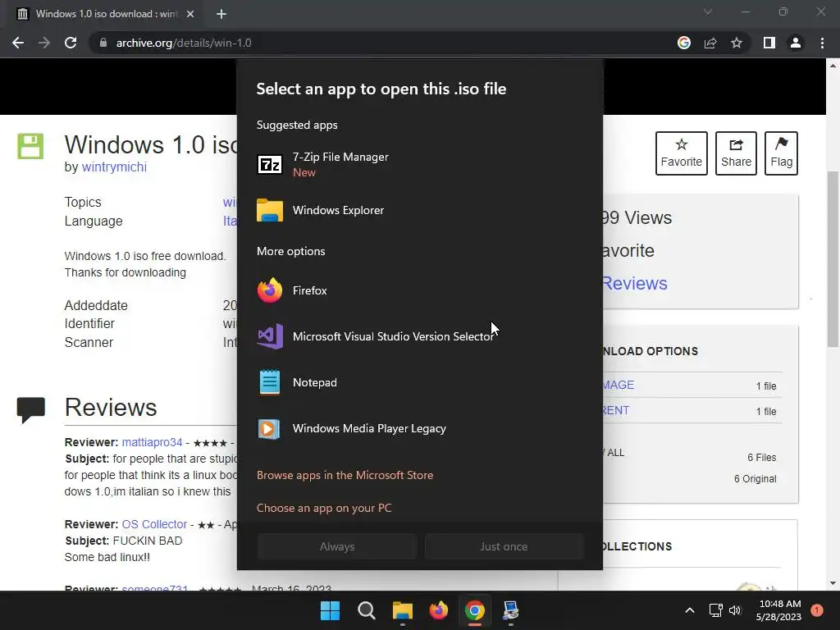Screen dimensions: 840x630
Task: Choose 7-Zip File Manager icon
Action: [269, 164]
